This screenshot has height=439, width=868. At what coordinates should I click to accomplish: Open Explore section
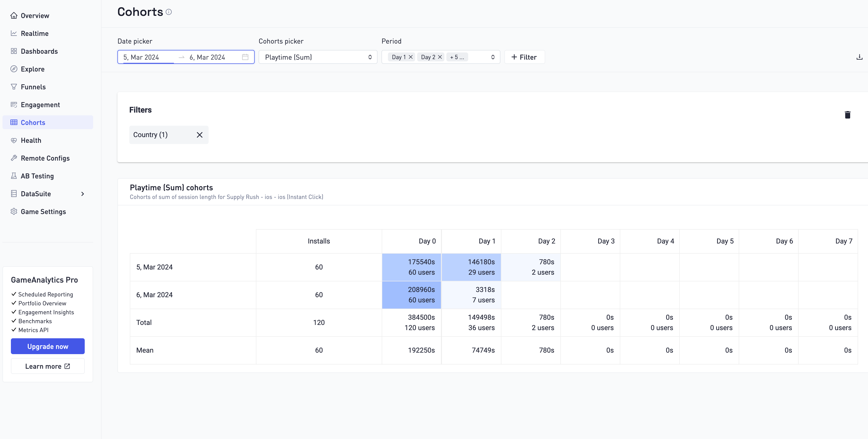click(x=33, y=69)
